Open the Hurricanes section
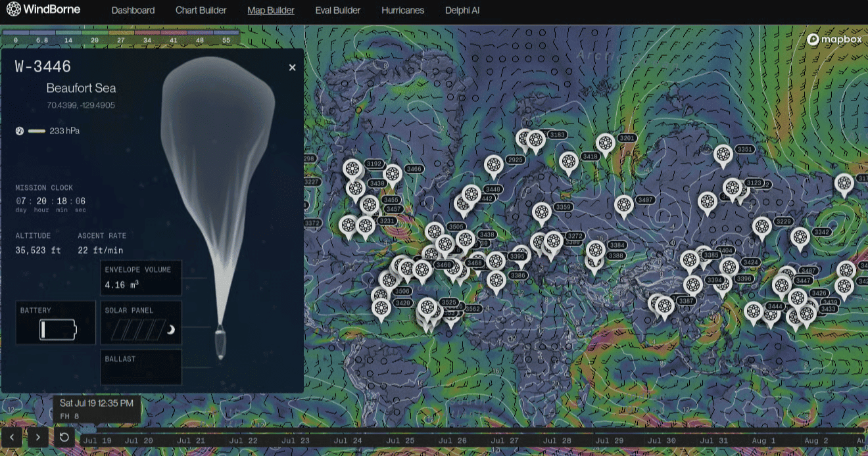The image size is (868, 456). pyautogui.click(x=402, y=11)
